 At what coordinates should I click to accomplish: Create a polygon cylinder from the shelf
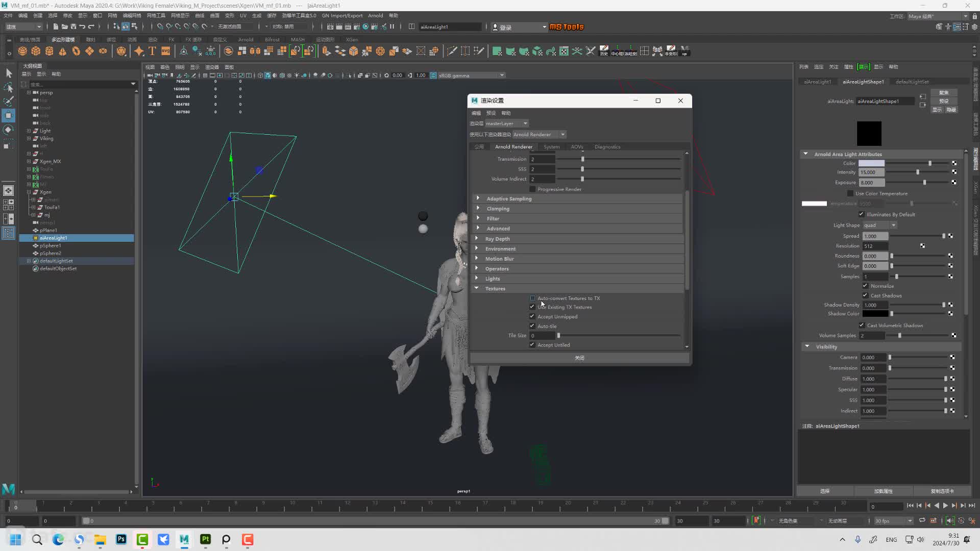[x=49, y=51]
